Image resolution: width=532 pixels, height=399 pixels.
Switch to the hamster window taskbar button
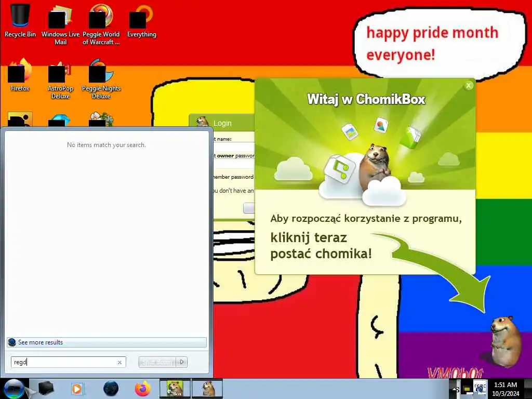coord(207,389)
